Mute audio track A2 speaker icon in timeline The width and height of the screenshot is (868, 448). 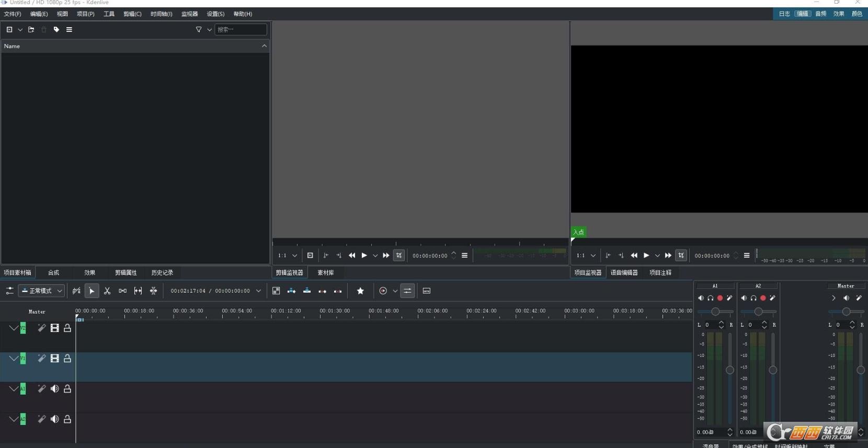point(54,419)
